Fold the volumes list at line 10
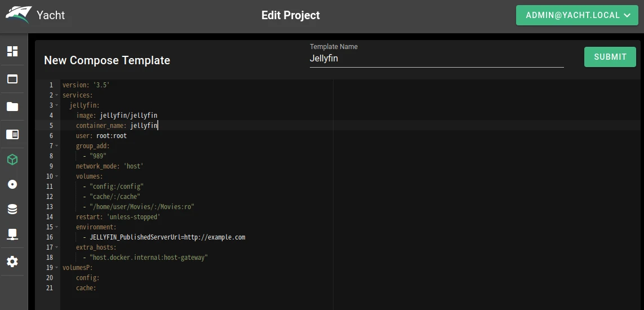 [57, 176]
